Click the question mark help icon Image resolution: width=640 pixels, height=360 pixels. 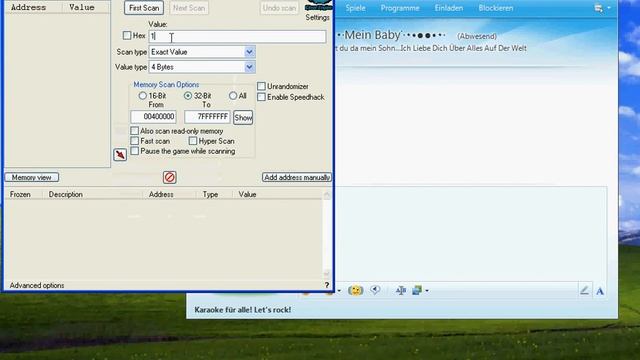pos(327,285)
